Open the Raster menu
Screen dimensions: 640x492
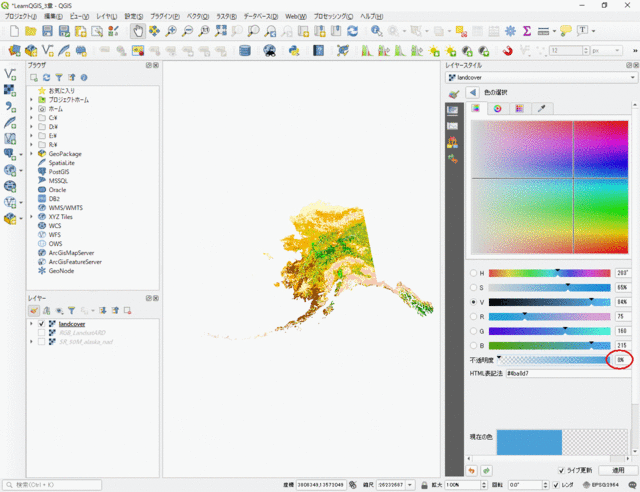tap(226, 16)
